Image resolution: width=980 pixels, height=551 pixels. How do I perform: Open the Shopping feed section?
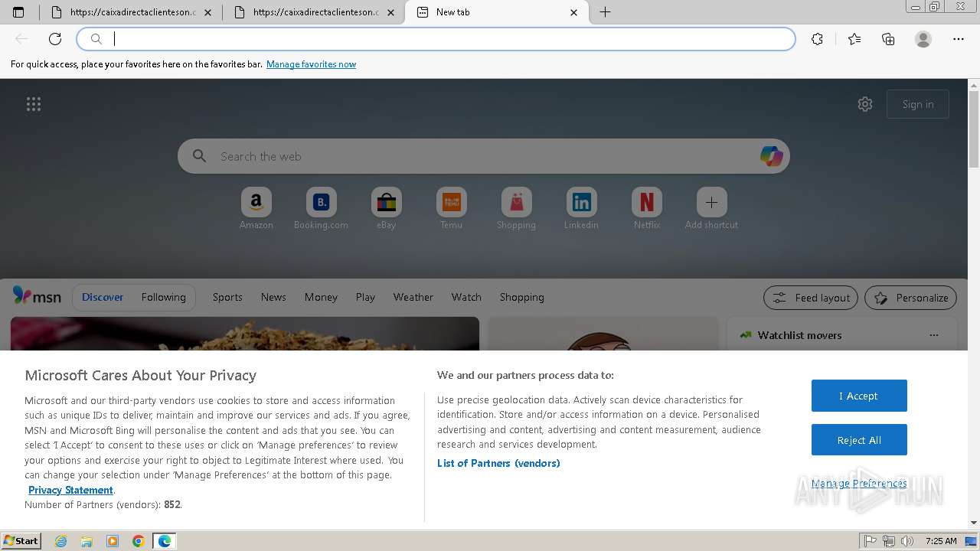pos(522,297)
